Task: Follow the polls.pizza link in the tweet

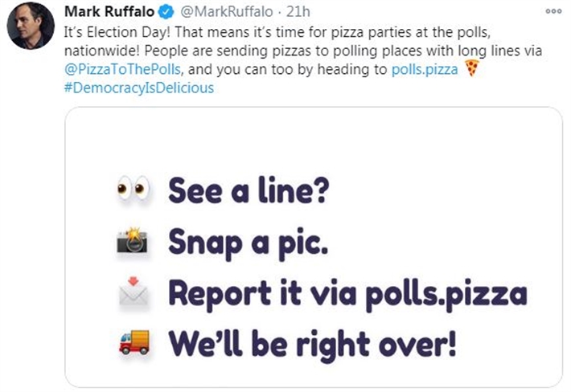Action: coord(425,70)
